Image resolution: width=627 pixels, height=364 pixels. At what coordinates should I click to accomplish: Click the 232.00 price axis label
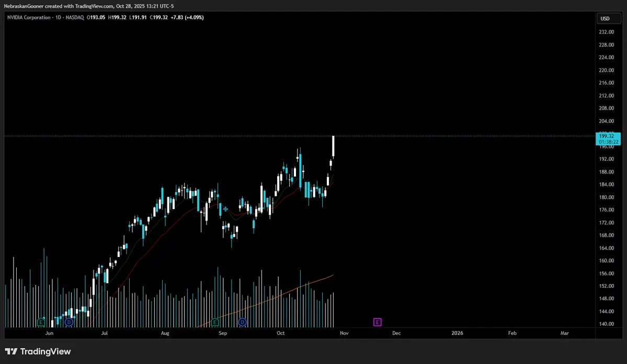click(x=606, y=32)
